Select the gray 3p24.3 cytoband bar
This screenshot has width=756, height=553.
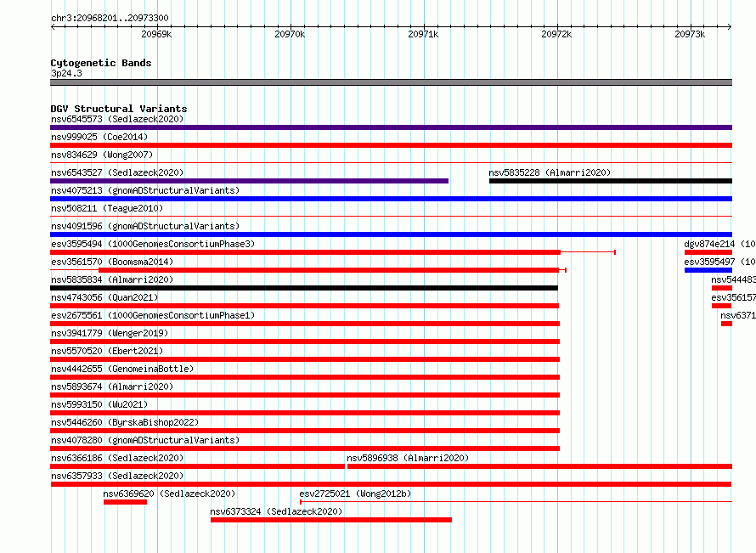click(x=391, y=82)
